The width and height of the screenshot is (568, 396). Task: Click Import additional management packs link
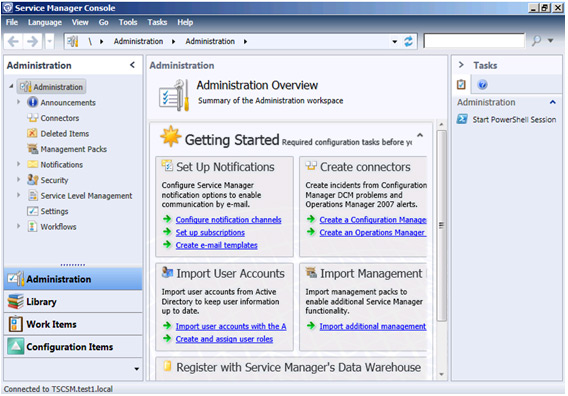pyautogui.click(x=373, y=326)
